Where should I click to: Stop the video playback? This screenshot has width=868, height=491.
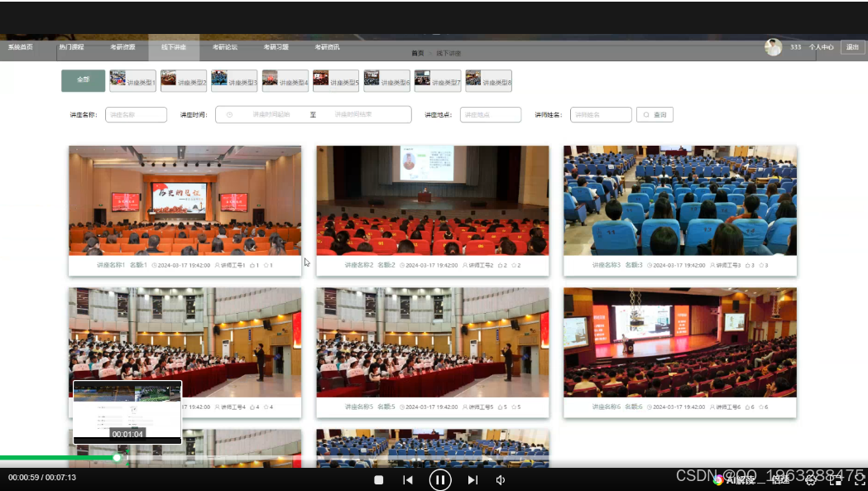coord(379,480)
